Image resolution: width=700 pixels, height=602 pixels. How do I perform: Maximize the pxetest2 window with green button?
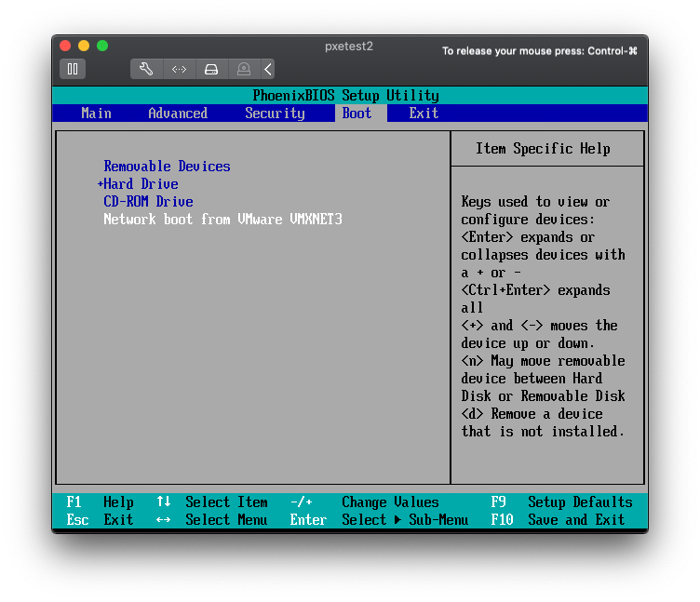(102, 46)
